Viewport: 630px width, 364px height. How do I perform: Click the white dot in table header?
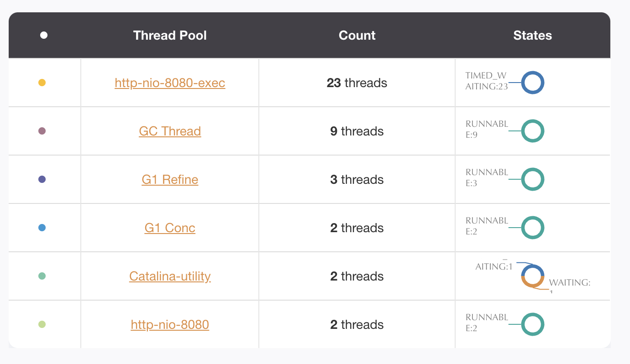click(x=44, y=36)
